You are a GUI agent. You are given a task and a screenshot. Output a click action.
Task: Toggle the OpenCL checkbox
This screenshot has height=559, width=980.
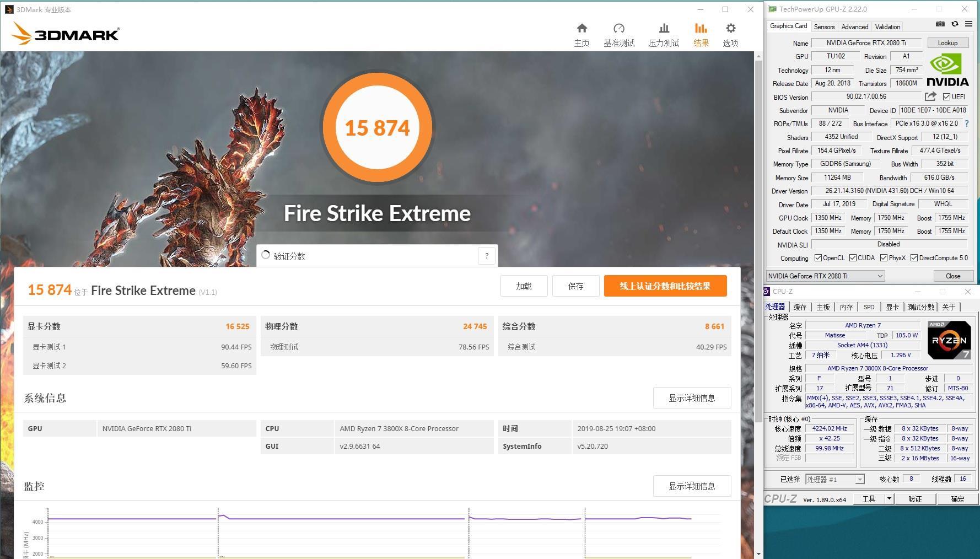click(x=818, y=258)
